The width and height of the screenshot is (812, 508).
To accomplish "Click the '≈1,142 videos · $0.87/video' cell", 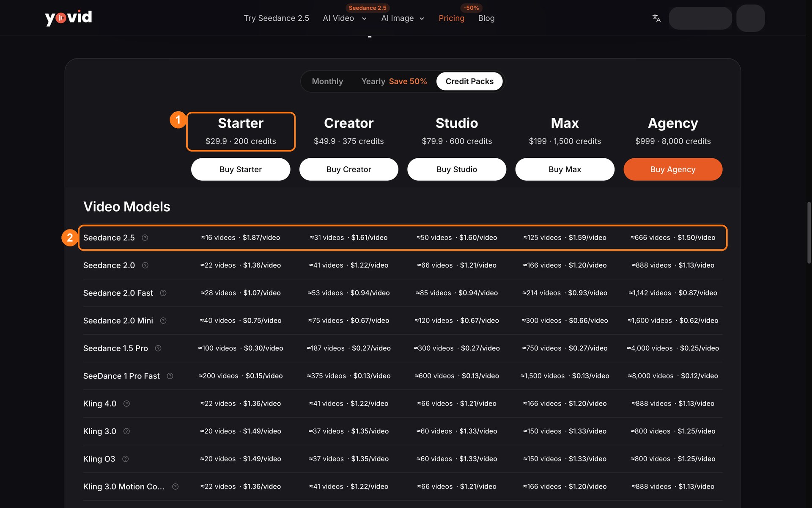I will 673,293.
